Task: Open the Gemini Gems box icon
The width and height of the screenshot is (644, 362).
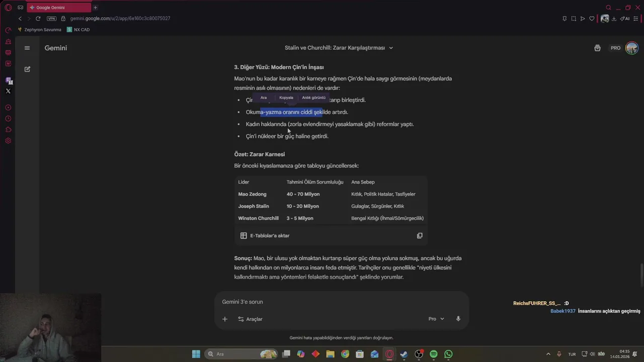Action: click(597, 48)
